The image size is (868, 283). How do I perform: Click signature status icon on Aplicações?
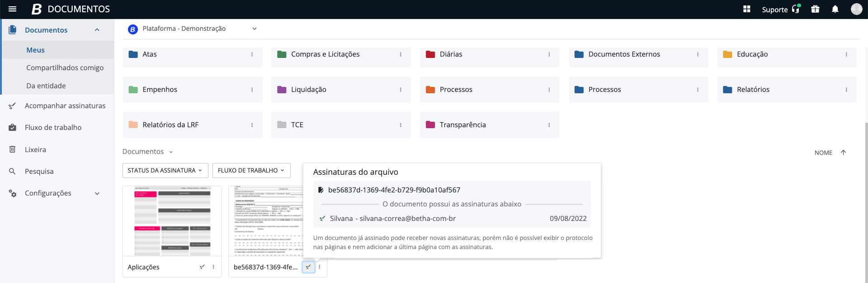pyautogui.click(x=202, y=267)
